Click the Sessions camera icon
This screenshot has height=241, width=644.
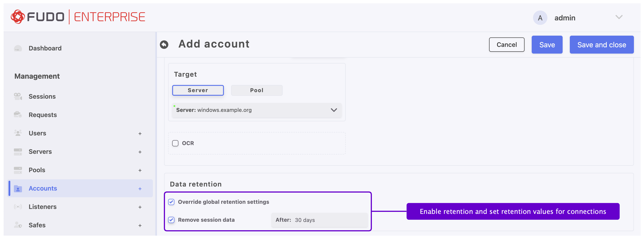(x=18, y=96)
